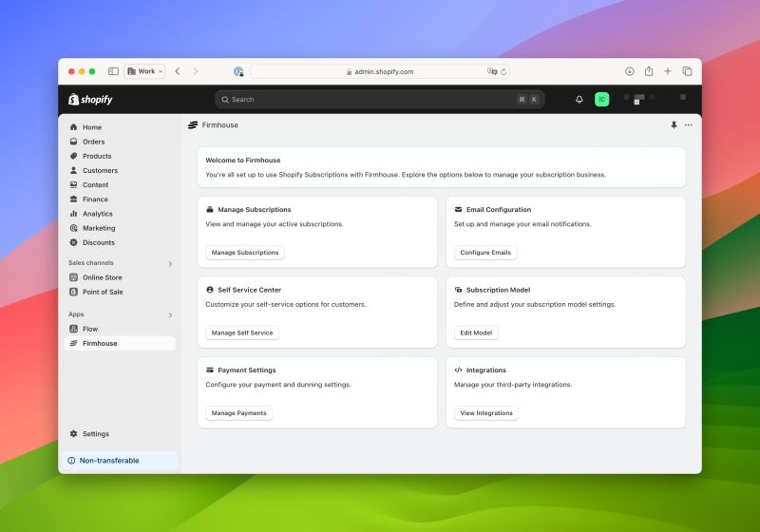Image resolution: width=760 pixels, height=532 pixels.
Task: Click the translate page icon
Action: pos(492,71)
